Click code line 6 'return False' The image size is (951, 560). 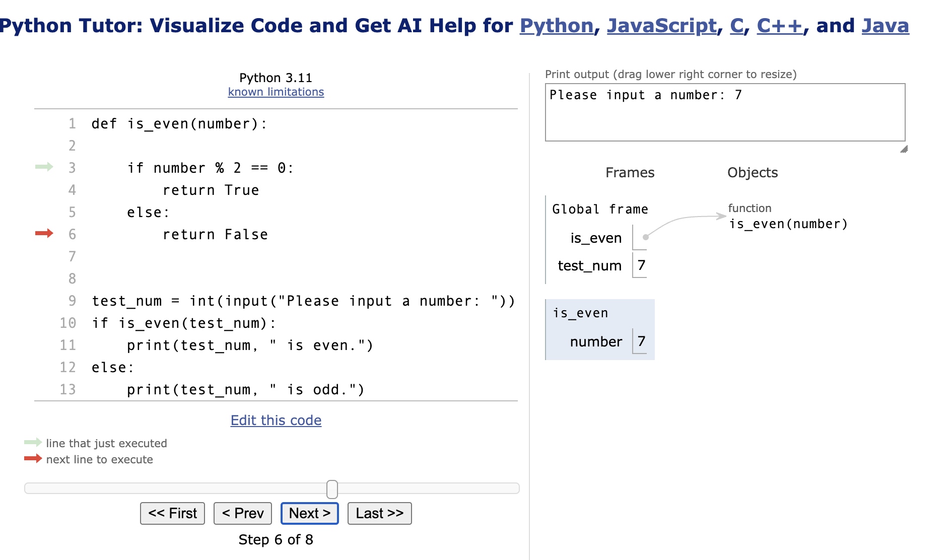pyautogui.click(x=215, y=235)
